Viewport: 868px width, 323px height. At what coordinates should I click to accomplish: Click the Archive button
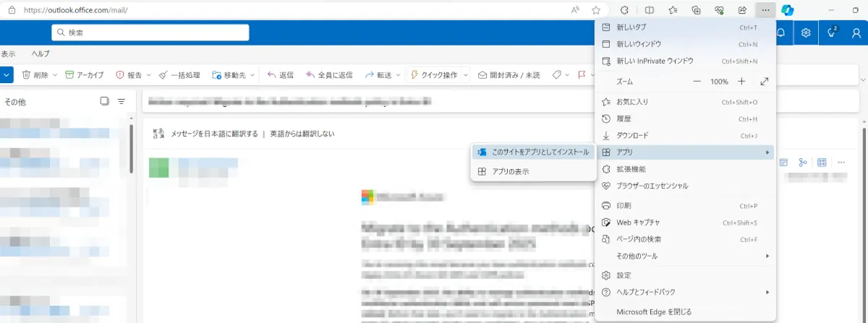pos(84,74)
